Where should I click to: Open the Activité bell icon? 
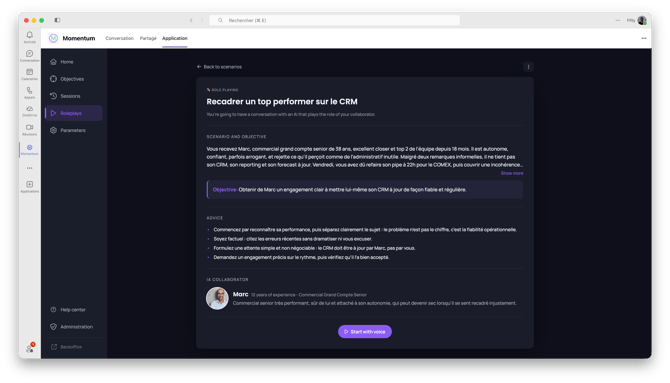tap(29, 35)
